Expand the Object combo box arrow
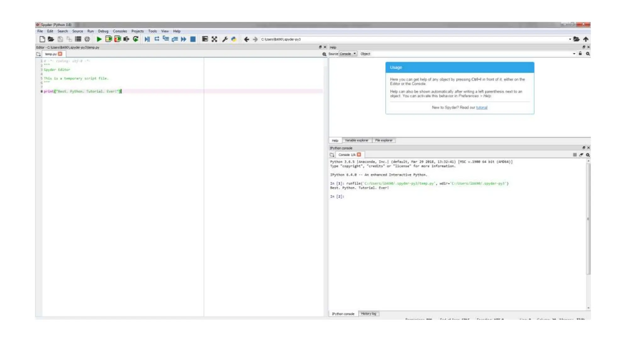Image resolution: width=644 pixels, height=362 pixels. pos(574,54)
